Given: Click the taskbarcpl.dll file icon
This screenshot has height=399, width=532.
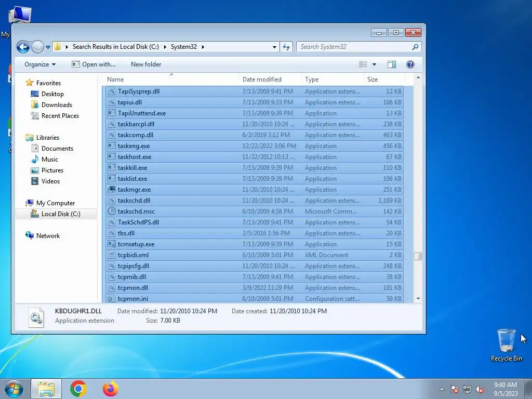Looking at the screenshot, I should (111, 124).
